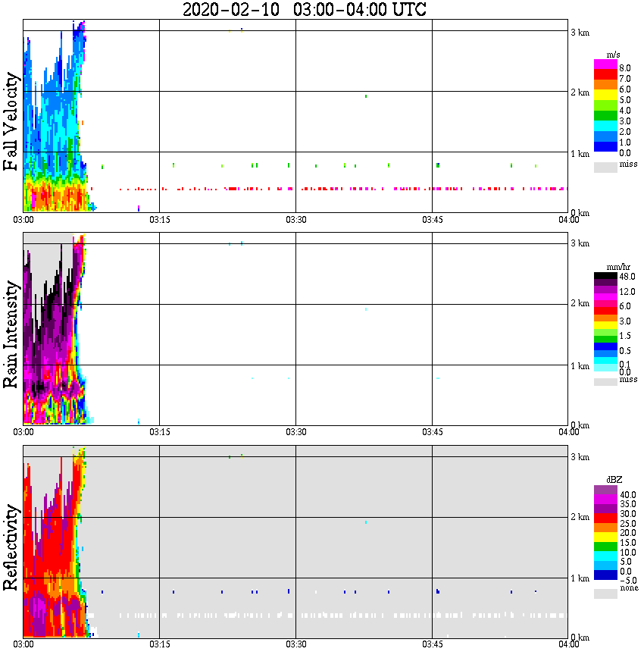Screen dimensions: 644x658
Task: Click the '1 km' height label of the Rain Intensity panel
Action: point(580,366)
